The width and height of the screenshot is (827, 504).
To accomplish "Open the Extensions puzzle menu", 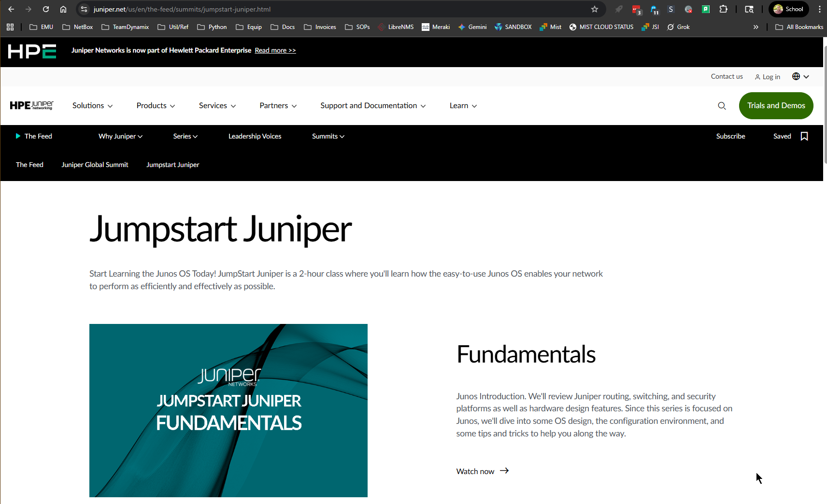I will pos(723,9).
